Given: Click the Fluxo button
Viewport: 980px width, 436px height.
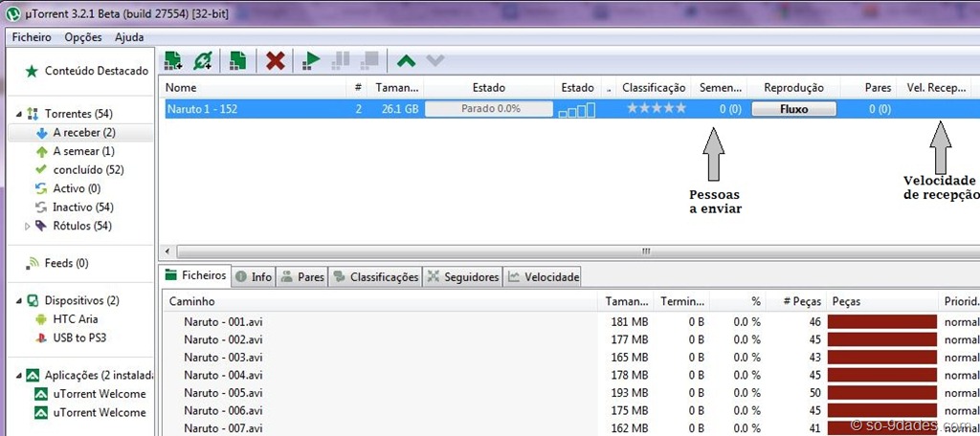Looking at the screenshot, I should point(793,109).
